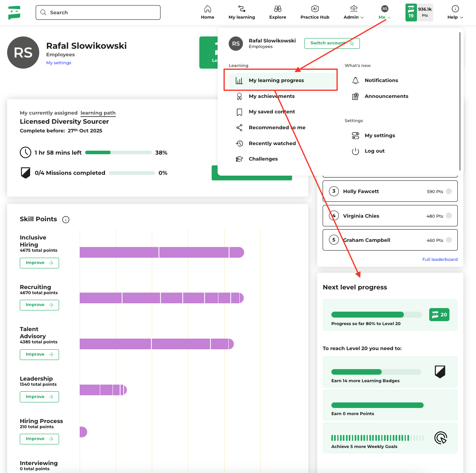Click the search magnifier icon
The height and width of the screenshot is (473, 476).
(44, 12)
